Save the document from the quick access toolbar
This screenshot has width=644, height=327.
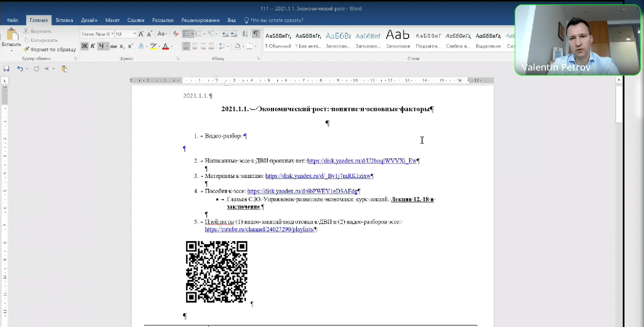click(x=6, y=69)
